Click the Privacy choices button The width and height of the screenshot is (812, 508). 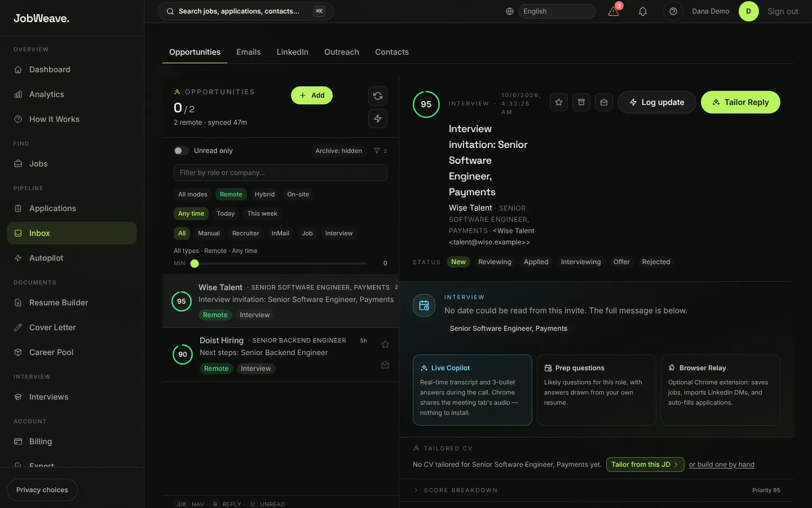(42, 490)
